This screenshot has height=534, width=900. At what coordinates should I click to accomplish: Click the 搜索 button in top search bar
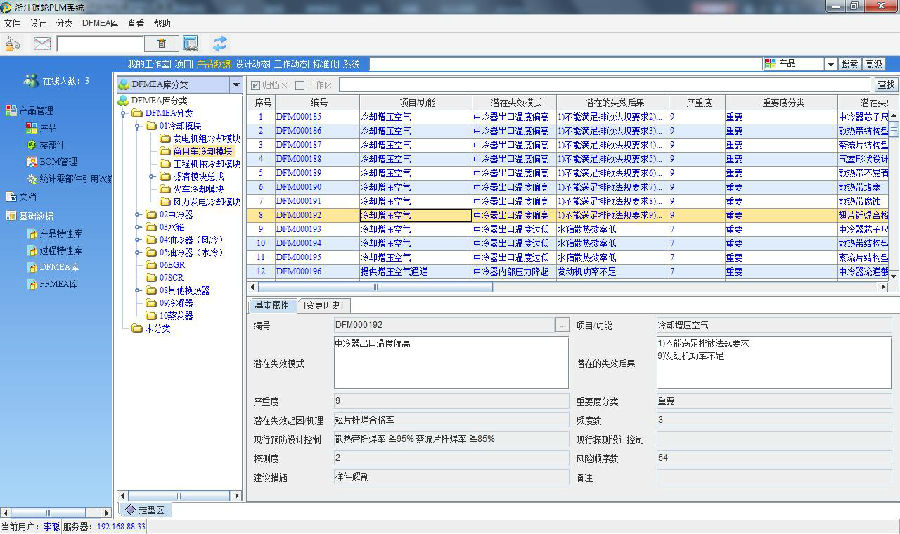coord(850,63)
